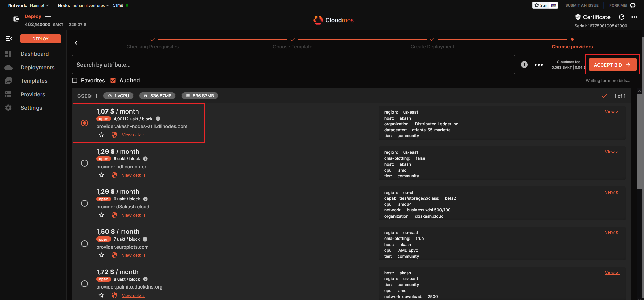Open the Network Mainnet dropdown
This screenshot has width=644, height=300.
39,5
